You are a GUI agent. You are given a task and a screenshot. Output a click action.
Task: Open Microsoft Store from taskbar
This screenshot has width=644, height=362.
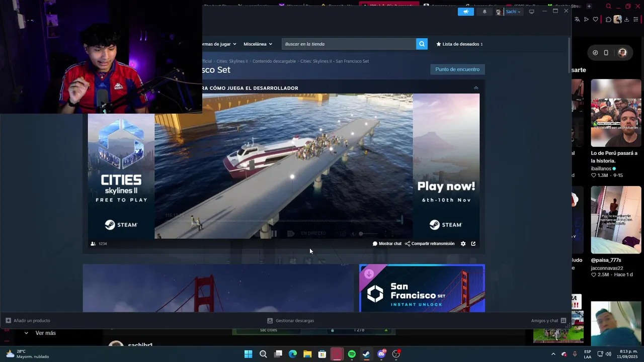(x=322, y=354)
